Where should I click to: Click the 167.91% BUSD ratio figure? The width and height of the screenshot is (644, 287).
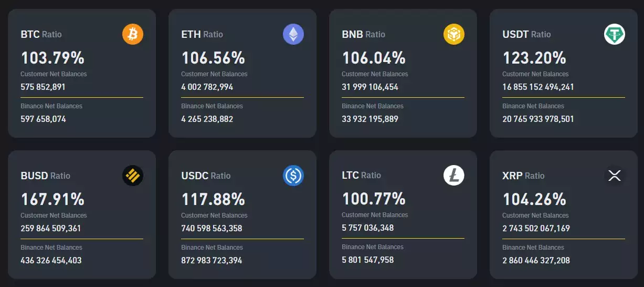pos(52,199)
